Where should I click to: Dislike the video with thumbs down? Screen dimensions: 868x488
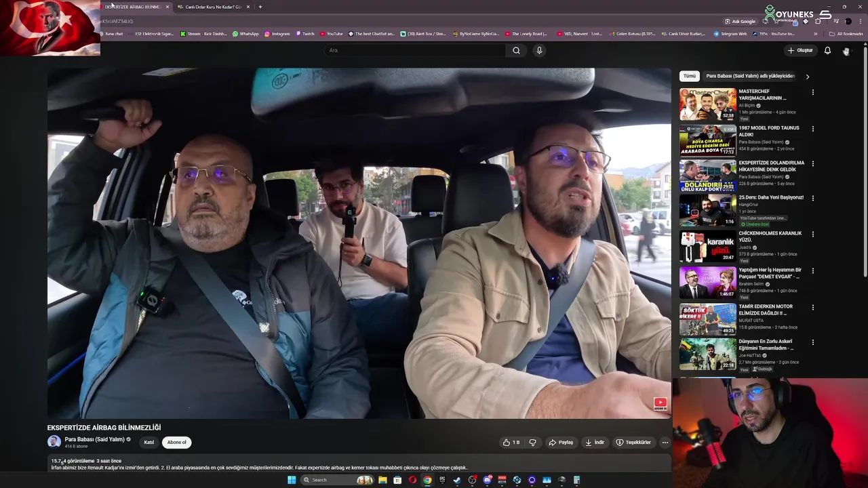click(532, 443)
